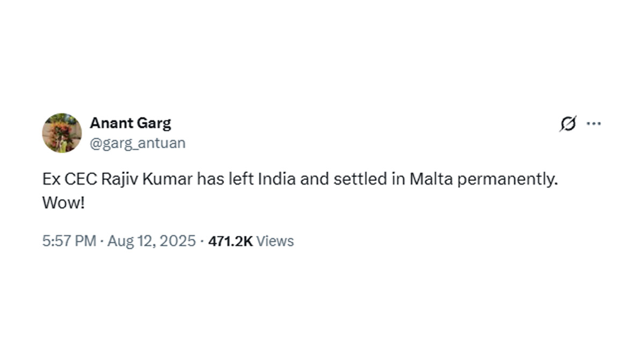Click the 5:57 PM timestamp
The height and width of the screenshot is (362, 644).
click(69, 241)
